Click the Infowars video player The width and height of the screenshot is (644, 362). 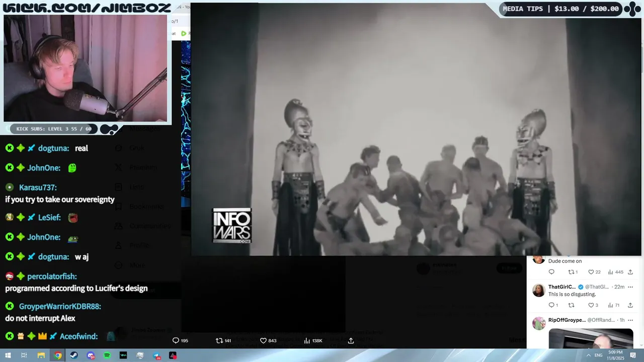coord(416,130)
